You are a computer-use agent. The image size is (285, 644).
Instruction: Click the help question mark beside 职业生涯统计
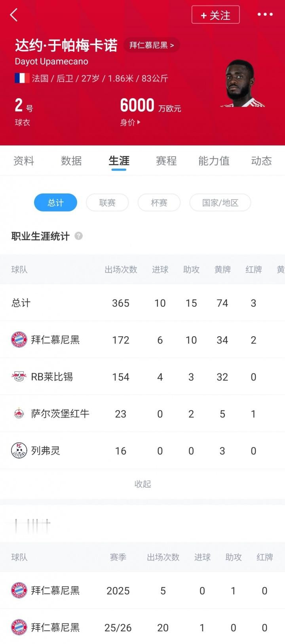pos(79,236)
